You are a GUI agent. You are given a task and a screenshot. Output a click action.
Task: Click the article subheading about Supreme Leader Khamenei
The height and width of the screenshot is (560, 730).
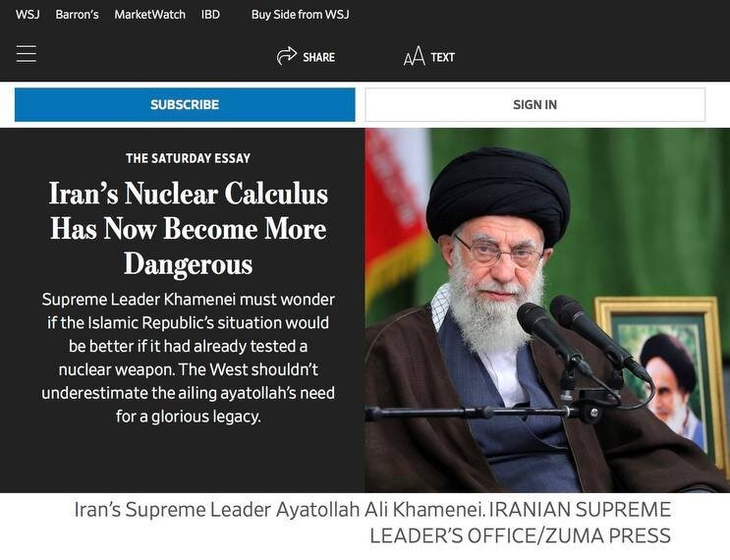coord(188,358)
